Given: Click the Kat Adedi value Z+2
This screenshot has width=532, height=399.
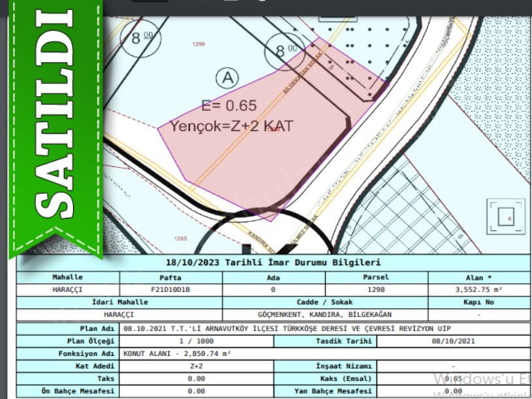Looking at the screenshot, I should [x=196, y=366].
